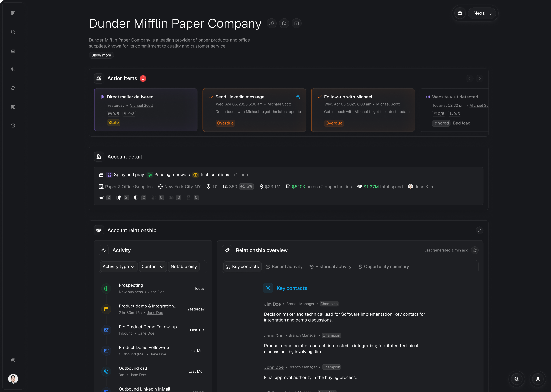Open Direct mailer delivered card

coord(146,110)
